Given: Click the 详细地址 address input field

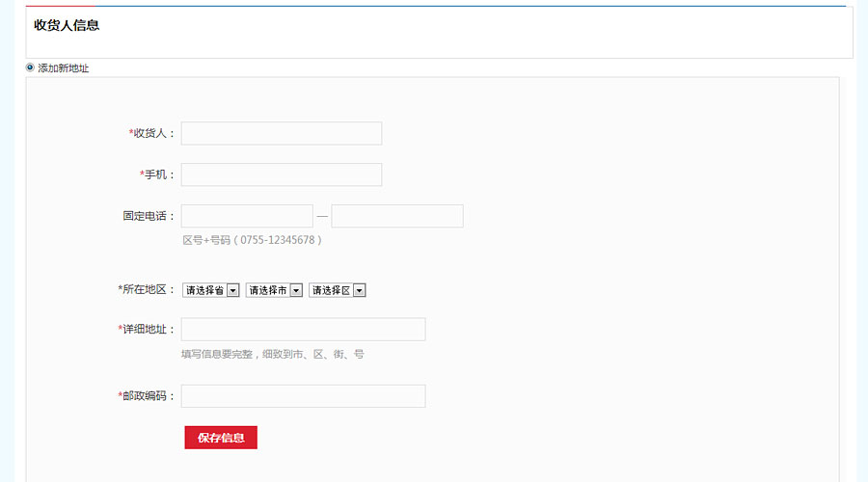Looking at the screenshot, I should point(304,330).
